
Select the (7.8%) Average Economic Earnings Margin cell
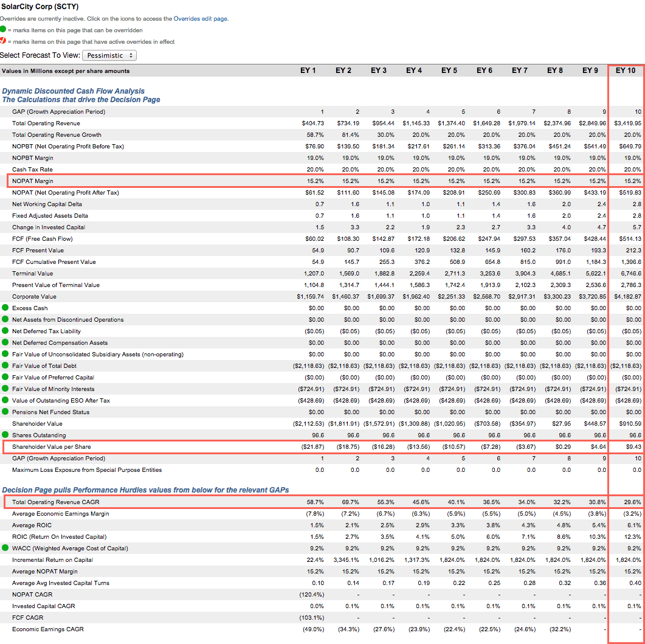pyautogui.click(x=314, y=513)
